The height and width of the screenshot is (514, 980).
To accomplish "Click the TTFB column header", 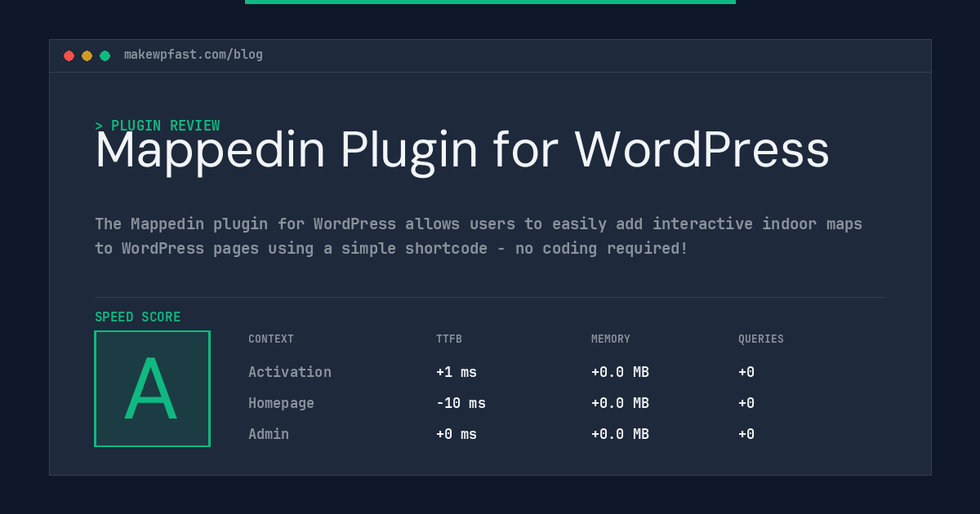I will tap(449, 339).
